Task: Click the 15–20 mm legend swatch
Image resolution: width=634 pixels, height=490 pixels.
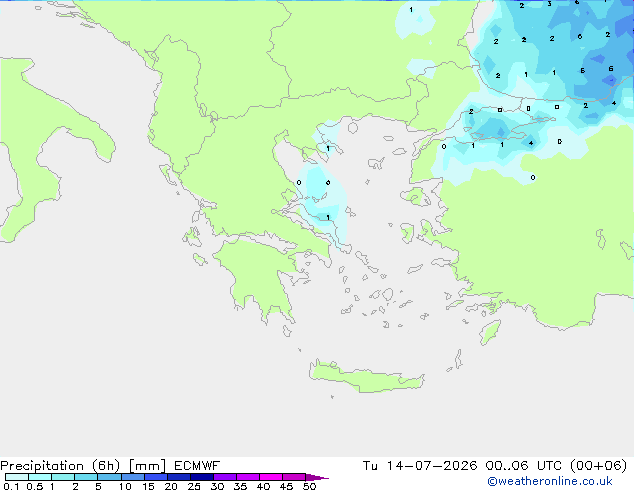Action: pyautogui.click(x=156, y=477)
